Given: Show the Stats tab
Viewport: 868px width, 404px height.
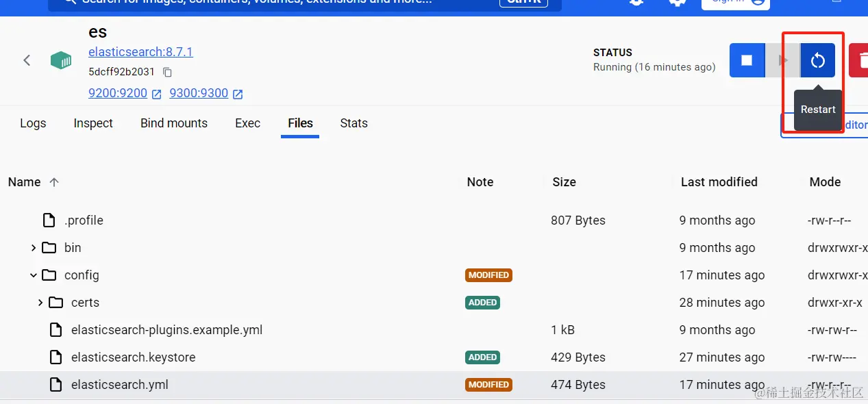Looking at the screenshot, I should point(354,123).
